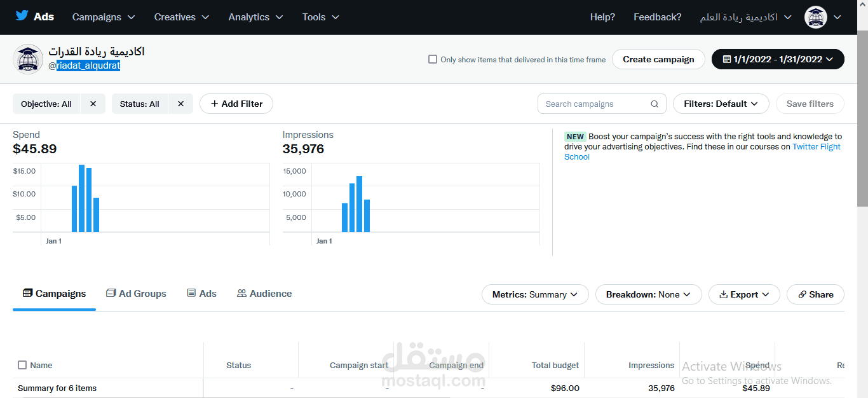Focus the Search campaigns field
Screen dimensions: 868x398
602,104
